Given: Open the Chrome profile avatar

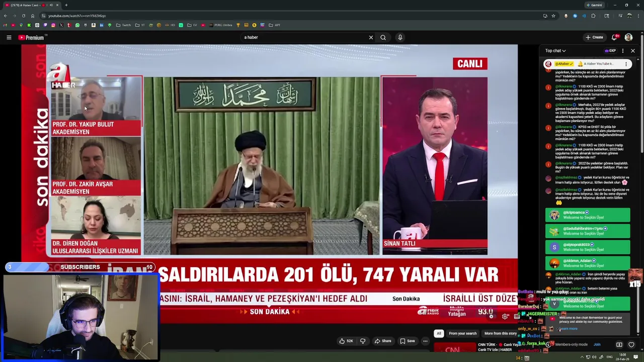Looking at the screenshot, I should pos(629,16).
